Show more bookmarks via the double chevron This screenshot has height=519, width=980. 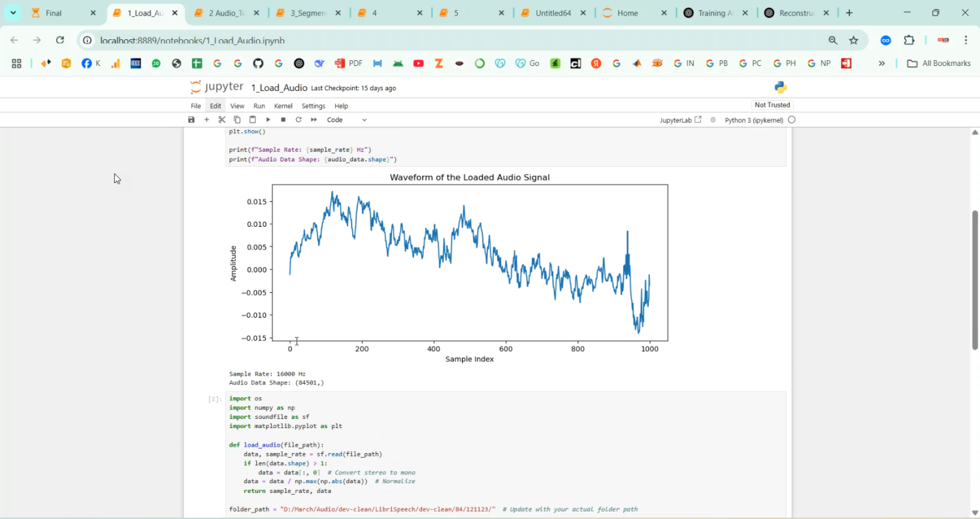pyautogui.click(x=881, y=63)
